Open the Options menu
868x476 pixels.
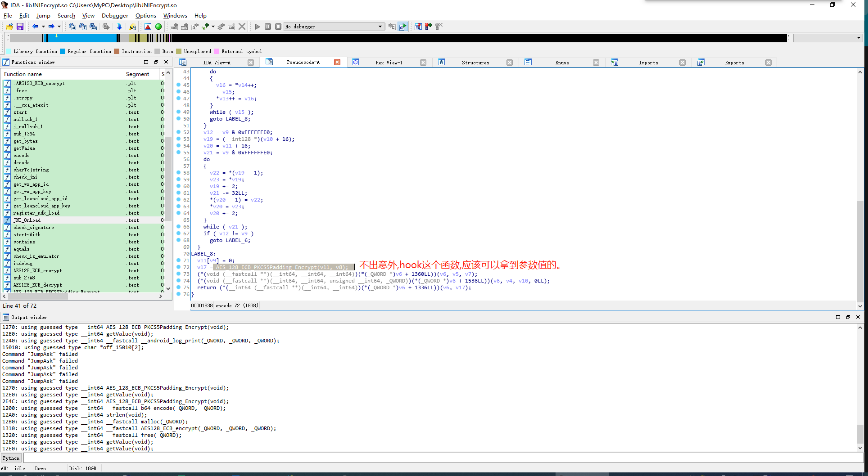coord(146,15)
